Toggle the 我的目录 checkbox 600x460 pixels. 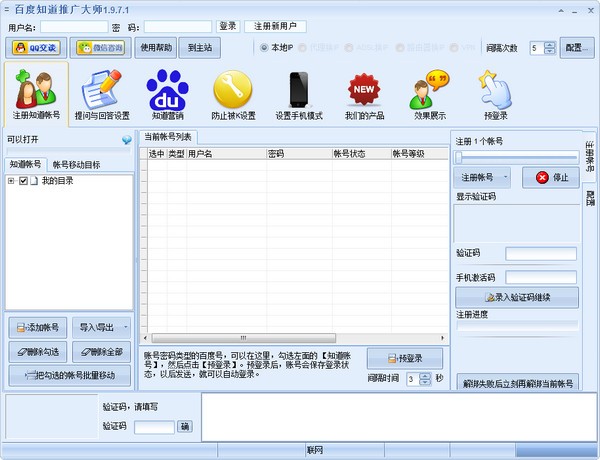coord(24,181)
